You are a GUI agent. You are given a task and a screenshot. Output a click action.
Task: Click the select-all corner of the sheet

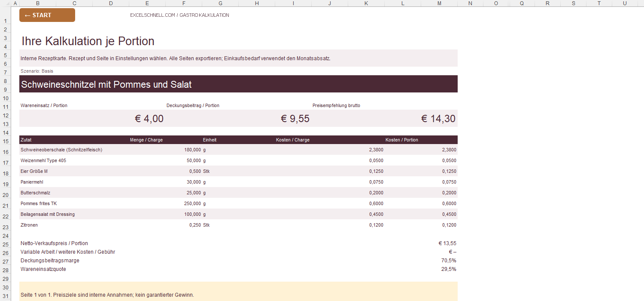click(6, 3)
